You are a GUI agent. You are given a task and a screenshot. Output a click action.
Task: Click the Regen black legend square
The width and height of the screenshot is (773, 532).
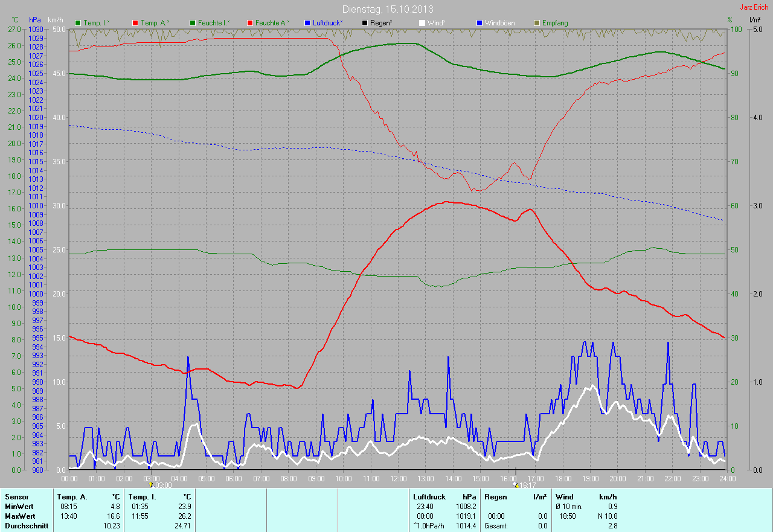[x=365, y=23]
